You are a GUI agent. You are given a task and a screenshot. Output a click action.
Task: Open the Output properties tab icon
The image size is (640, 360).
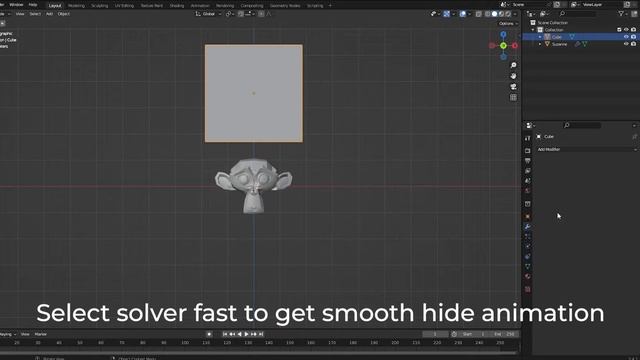tap(527, 161)
